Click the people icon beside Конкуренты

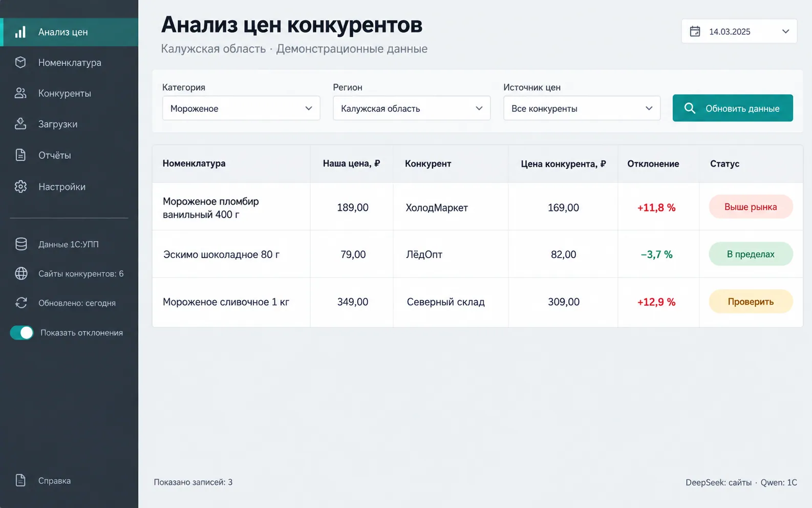pos(20,93)
